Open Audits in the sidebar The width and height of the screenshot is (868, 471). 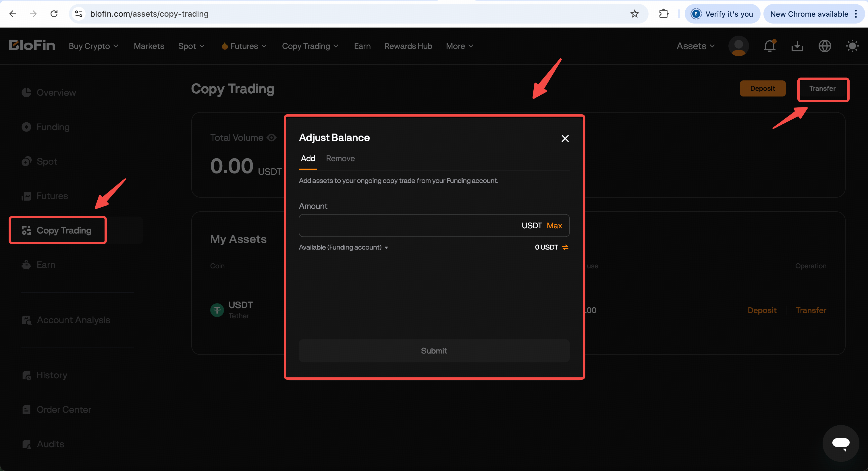43,444
